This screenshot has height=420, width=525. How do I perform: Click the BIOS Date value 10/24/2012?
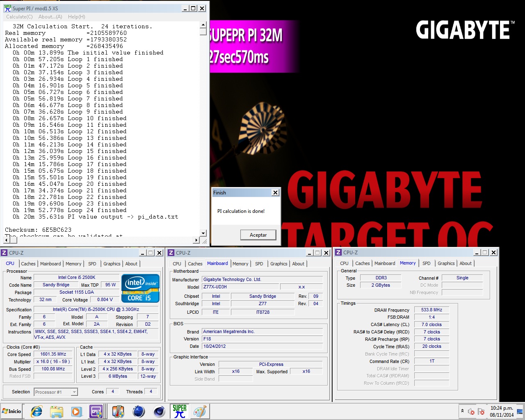262,346
